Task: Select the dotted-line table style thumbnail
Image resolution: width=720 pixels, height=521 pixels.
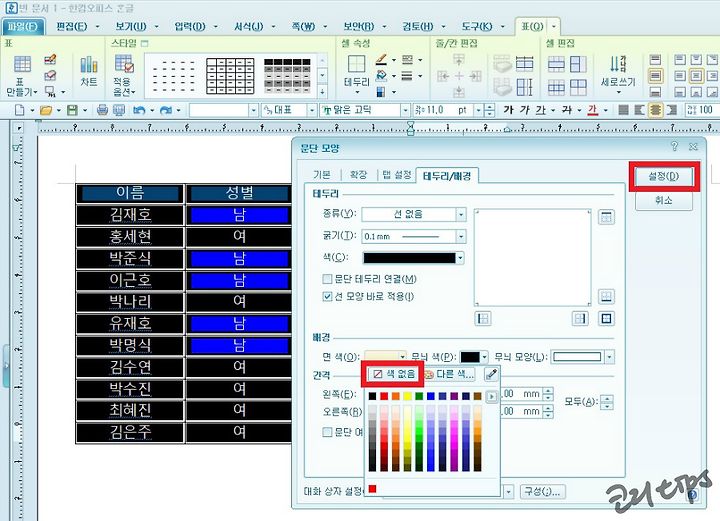Action: [x=174, y=76]
